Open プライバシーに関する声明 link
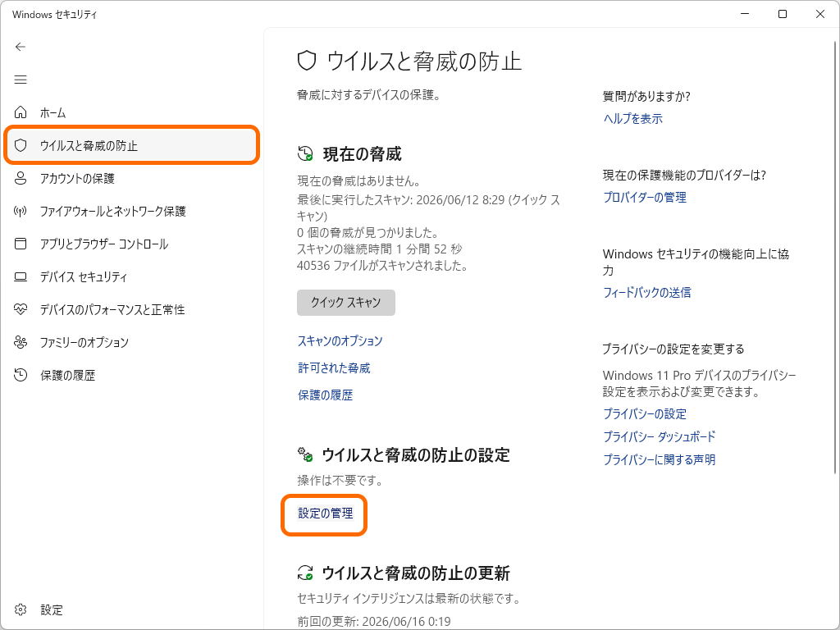This screenshot has height=630, width=840. coord(659,459)
